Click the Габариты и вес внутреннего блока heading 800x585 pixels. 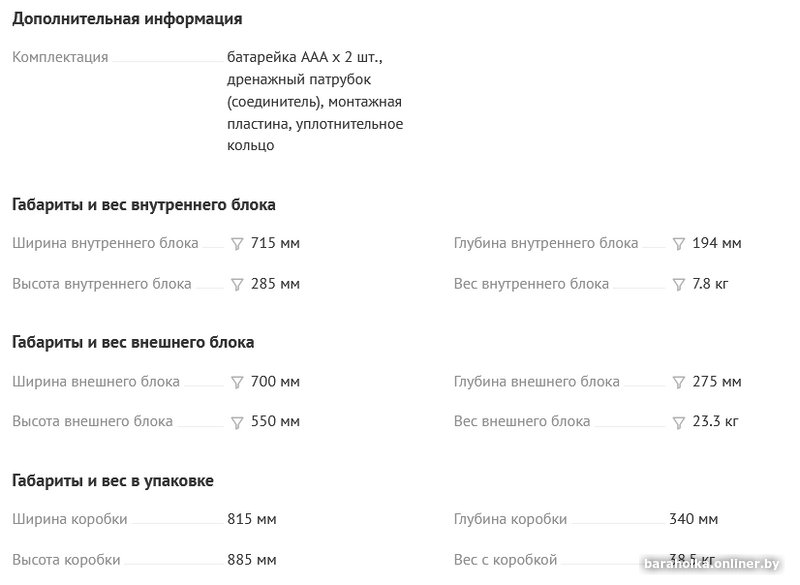point(144,205)
